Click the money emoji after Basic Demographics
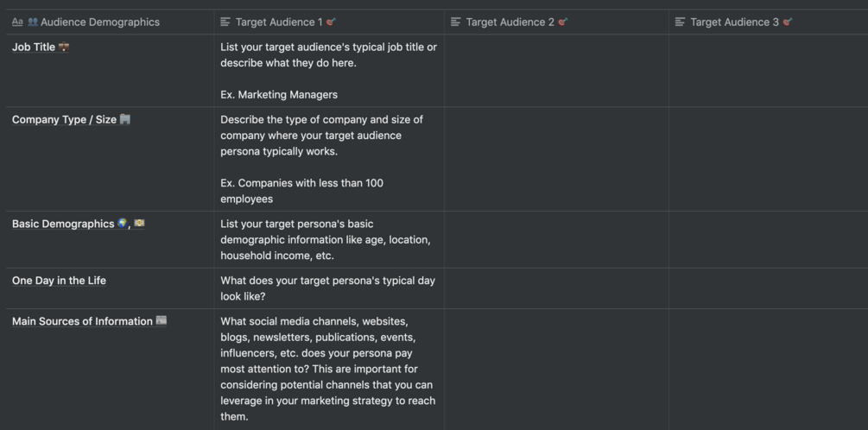This screenshot has width=868, height=430. coord(139,224)
